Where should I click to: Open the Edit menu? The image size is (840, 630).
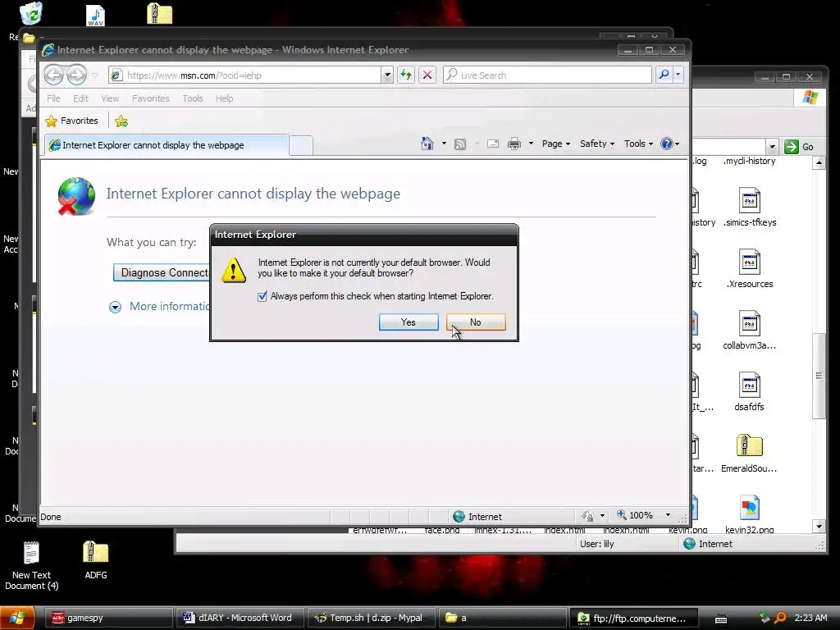(x=80, y=98)
